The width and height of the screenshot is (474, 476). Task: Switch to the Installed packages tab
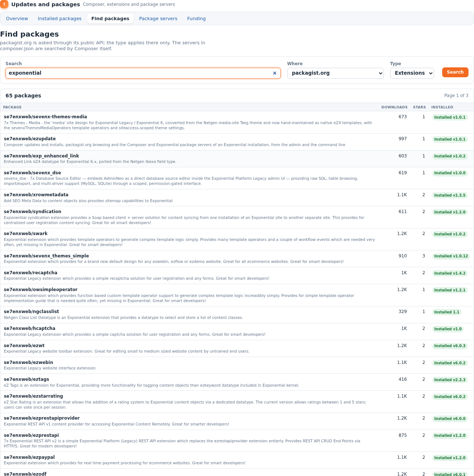tap(60, 19)
